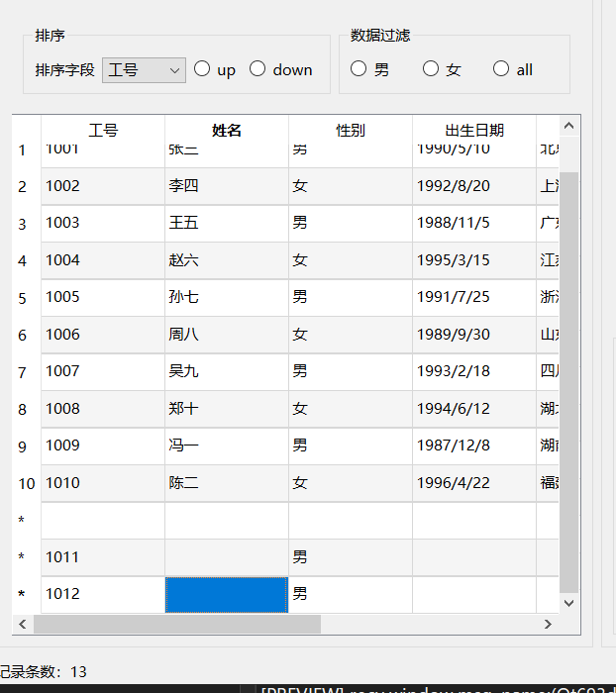Click the horizontal scrollbar right arrow
Screen dimensions: 616x693
click(548, 624)
